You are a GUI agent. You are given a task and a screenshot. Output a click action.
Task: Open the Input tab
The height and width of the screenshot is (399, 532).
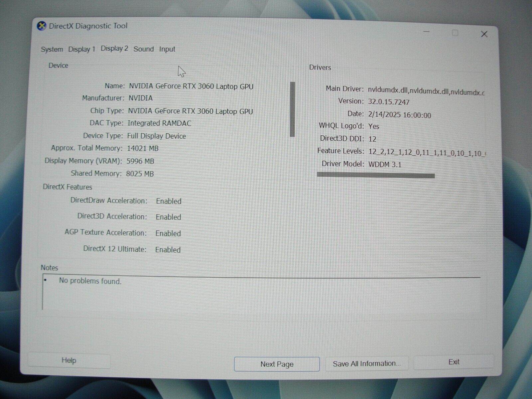167,49
